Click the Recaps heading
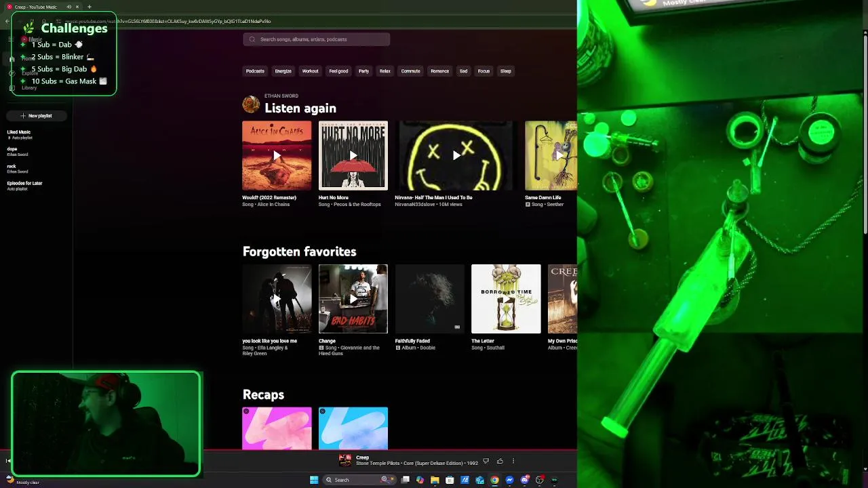The image size is (868, 488). tap(263, 394)
